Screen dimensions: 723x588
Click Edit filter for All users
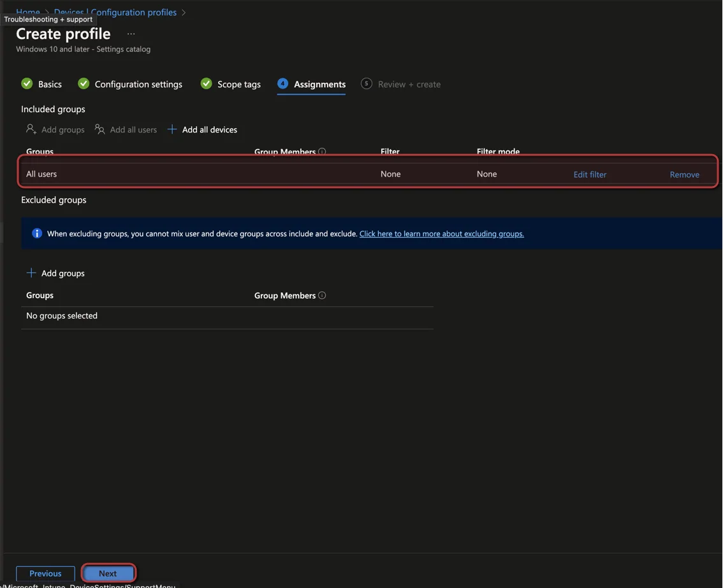click(x=590, y=175)
